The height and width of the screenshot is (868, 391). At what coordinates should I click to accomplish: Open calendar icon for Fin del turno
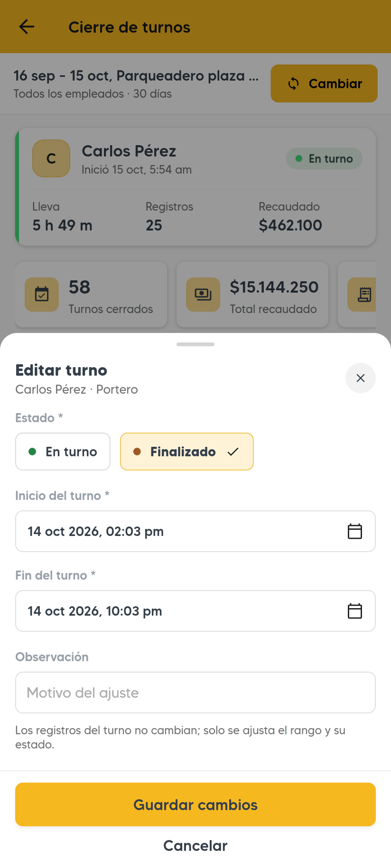(355, 611)
